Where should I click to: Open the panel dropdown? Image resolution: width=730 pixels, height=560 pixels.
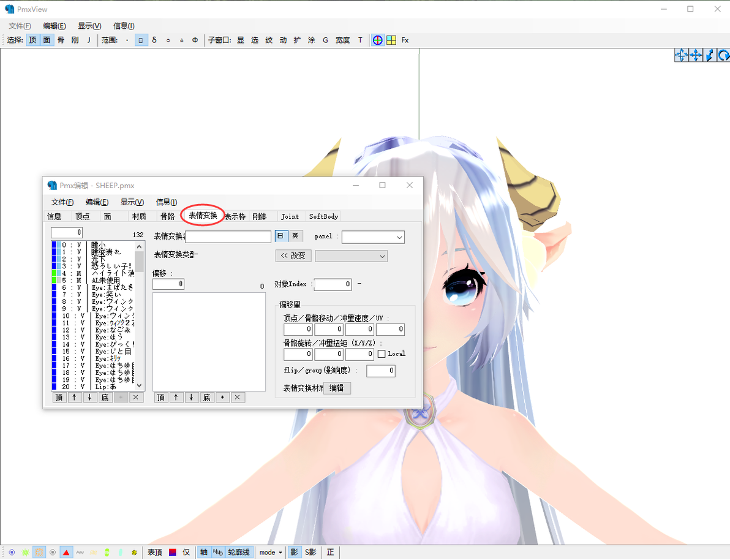coord(373,237)
